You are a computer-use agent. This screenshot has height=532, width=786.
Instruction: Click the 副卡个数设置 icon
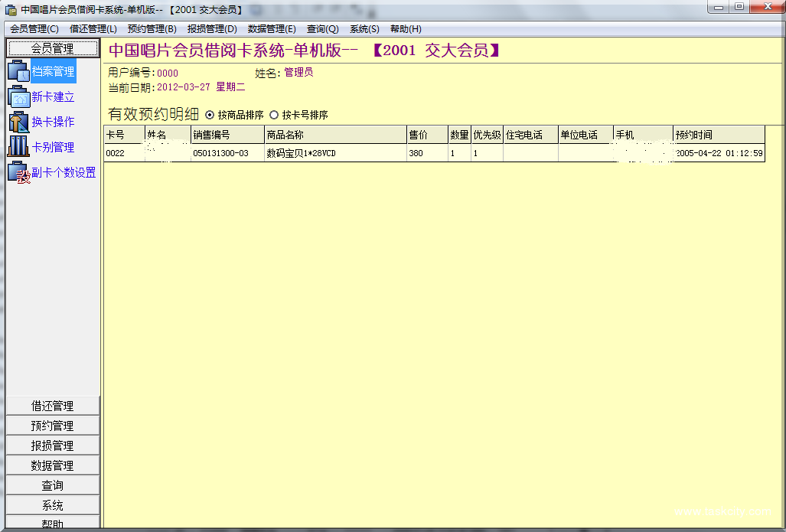[18, 172]
